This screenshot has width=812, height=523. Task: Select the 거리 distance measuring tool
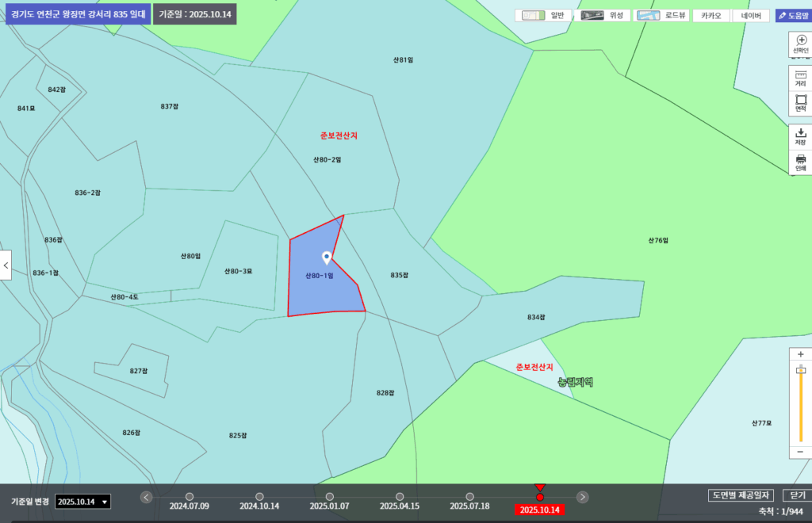(800, 77)
